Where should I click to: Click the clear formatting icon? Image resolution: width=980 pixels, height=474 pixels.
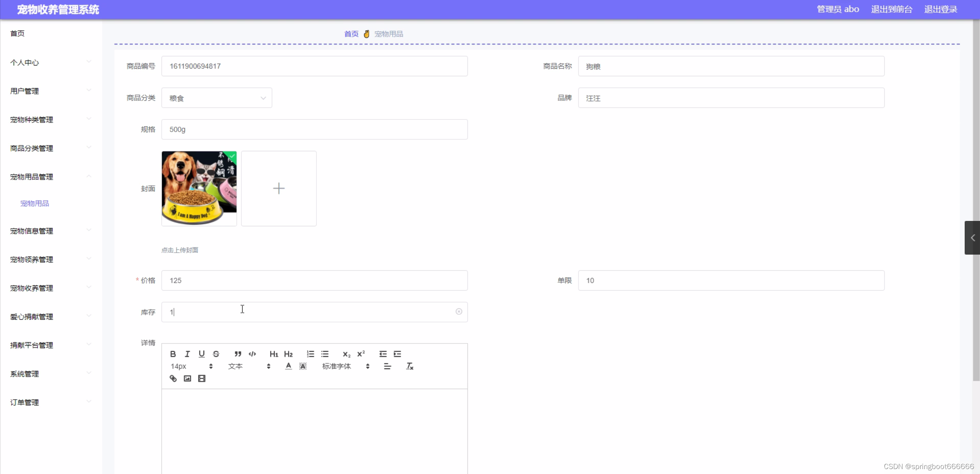(410, 366)
